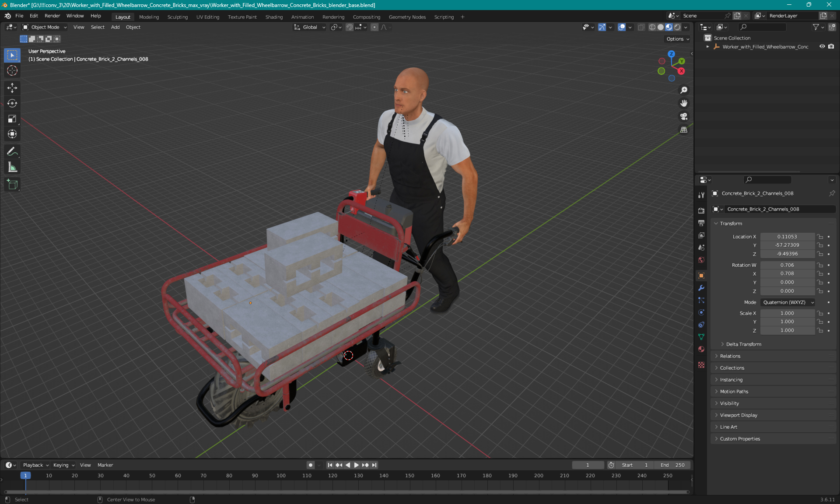The width and height of the screenshot is (840, 504).
Task: Open the Modifiers properties tab
Action: click(x=701, y=288)
